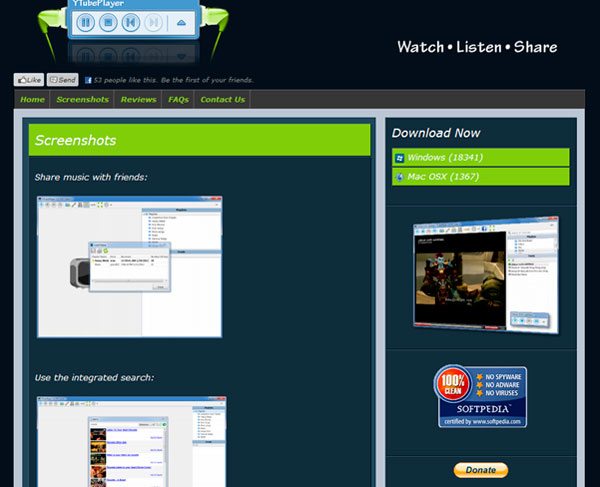Click the next track icon in header

pyautogui.click(x=153, y=21)
